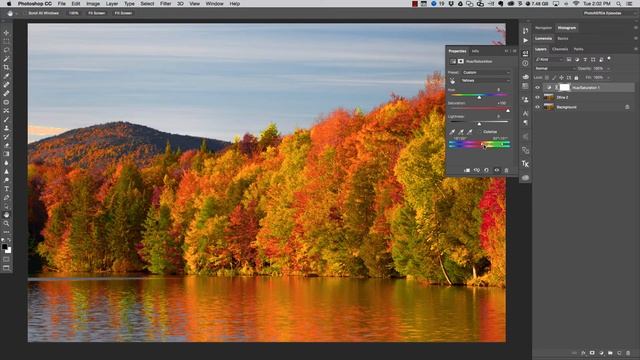Click the 100% zoom button
Viewport: 640px width, 360px height.
tap(73, 13)
